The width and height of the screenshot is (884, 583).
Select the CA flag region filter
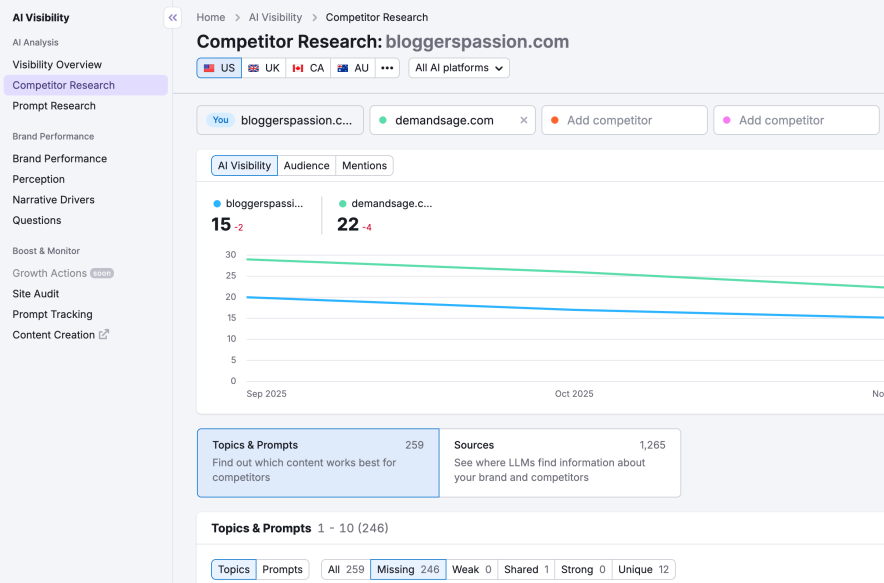[306, 68]
